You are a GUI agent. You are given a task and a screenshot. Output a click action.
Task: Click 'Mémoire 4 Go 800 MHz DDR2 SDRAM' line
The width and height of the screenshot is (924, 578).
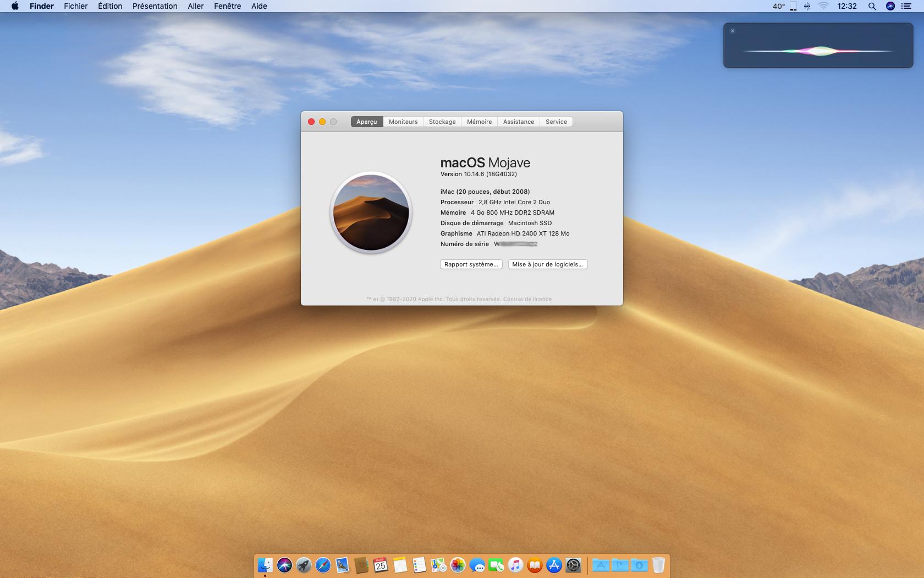pyautogui.click(x=497, y=212)
